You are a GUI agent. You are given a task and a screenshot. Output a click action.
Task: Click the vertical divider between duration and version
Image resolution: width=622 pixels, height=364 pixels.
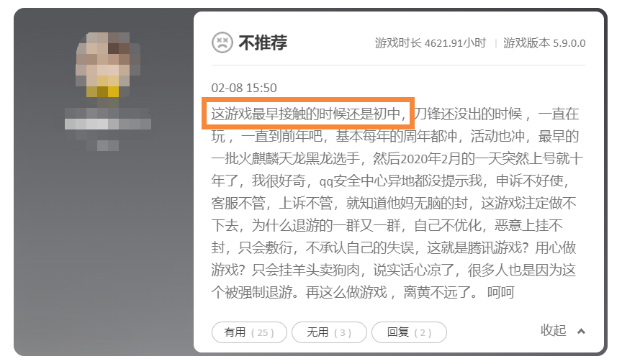click(495, 43)
